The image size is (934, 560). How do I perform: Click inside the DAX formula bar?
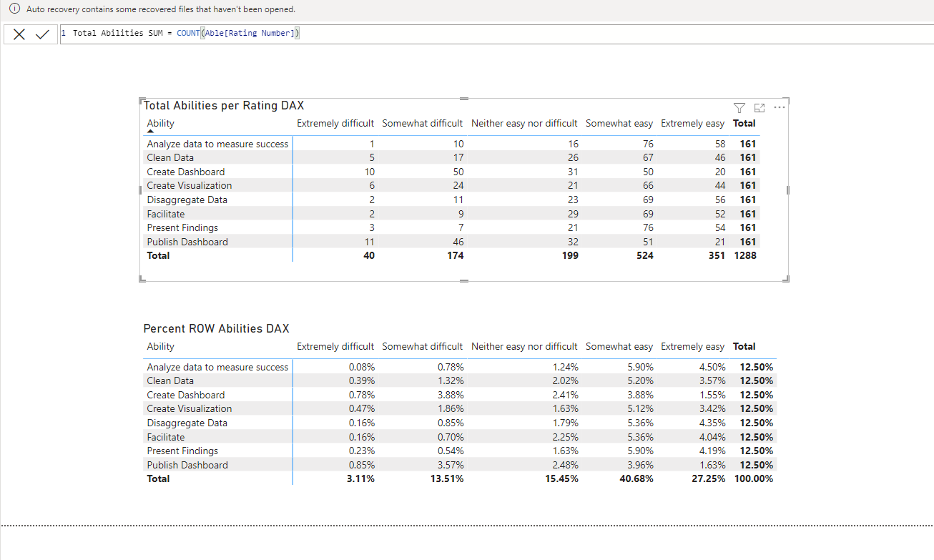point(496,34)
